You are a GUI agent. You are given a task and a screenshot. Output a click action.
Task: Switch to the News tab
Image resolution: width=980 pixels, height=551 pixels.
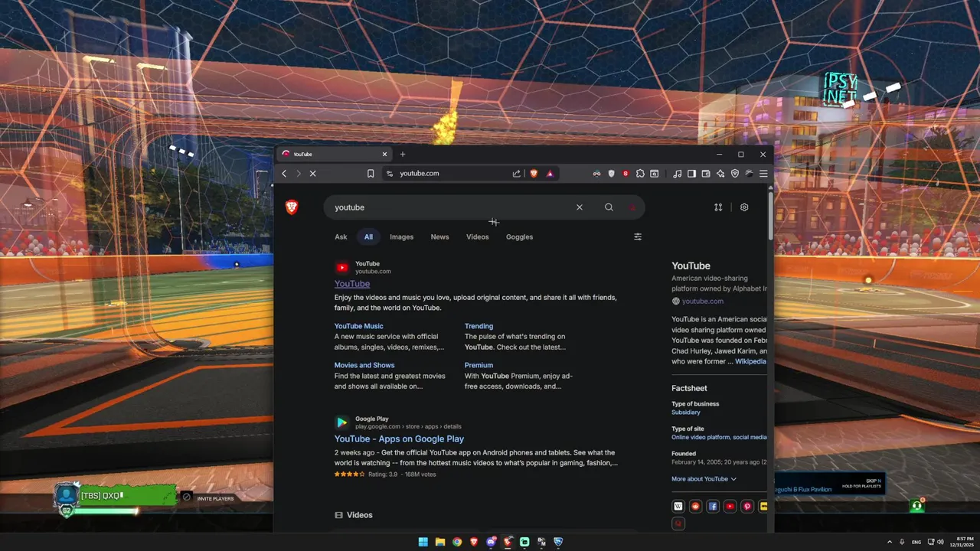pos(439,237)
